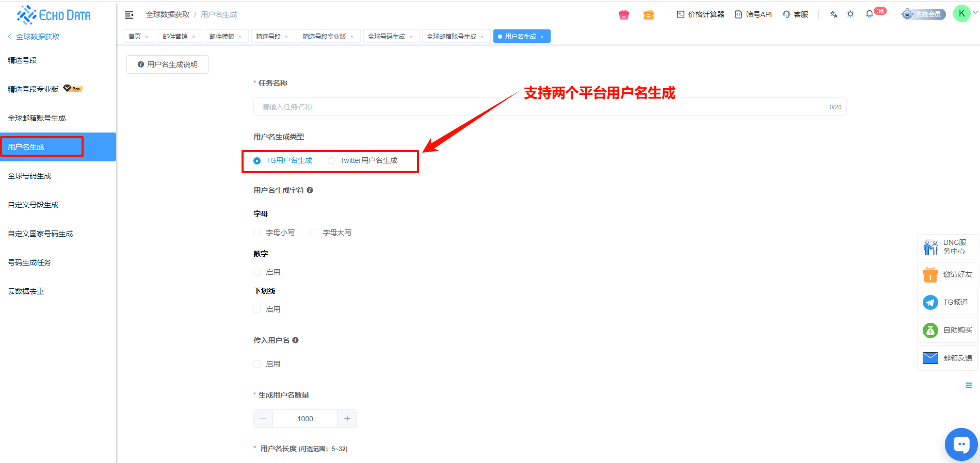
Task: Click the plus button to increase quantity
Action: tap(347, 419)
